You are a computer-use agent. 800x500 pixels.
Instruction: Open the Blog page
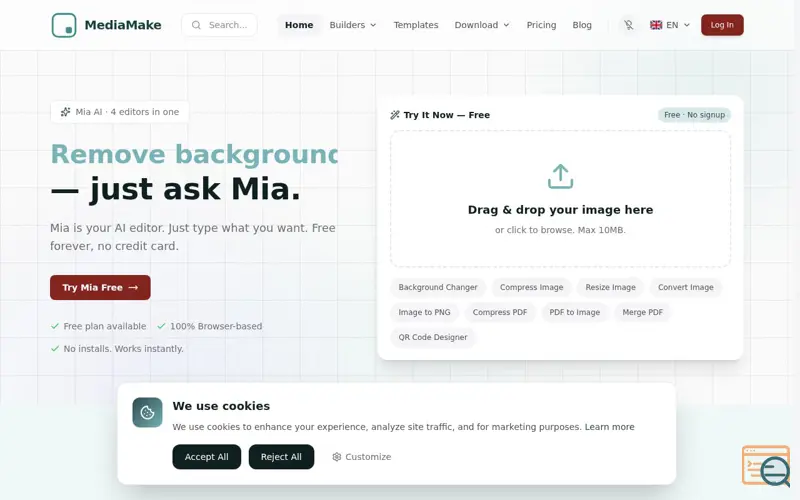tap(582, 25)
